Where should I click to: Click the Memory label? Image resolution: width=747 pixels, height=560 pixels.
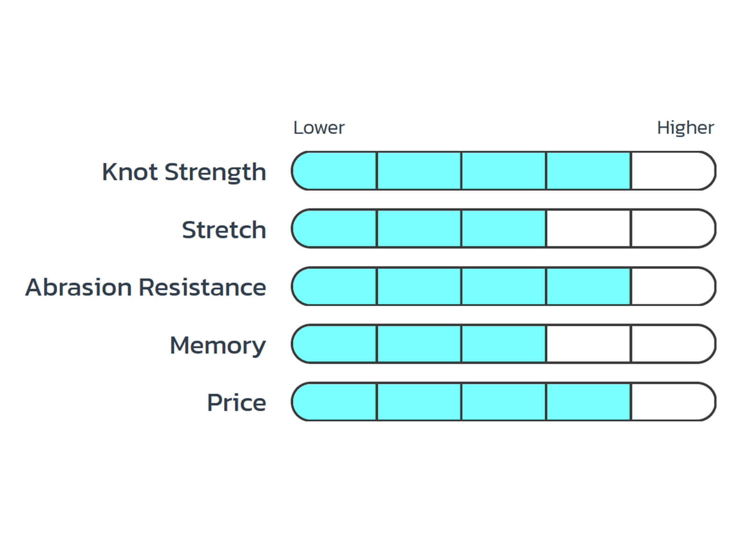coord(218,345)
